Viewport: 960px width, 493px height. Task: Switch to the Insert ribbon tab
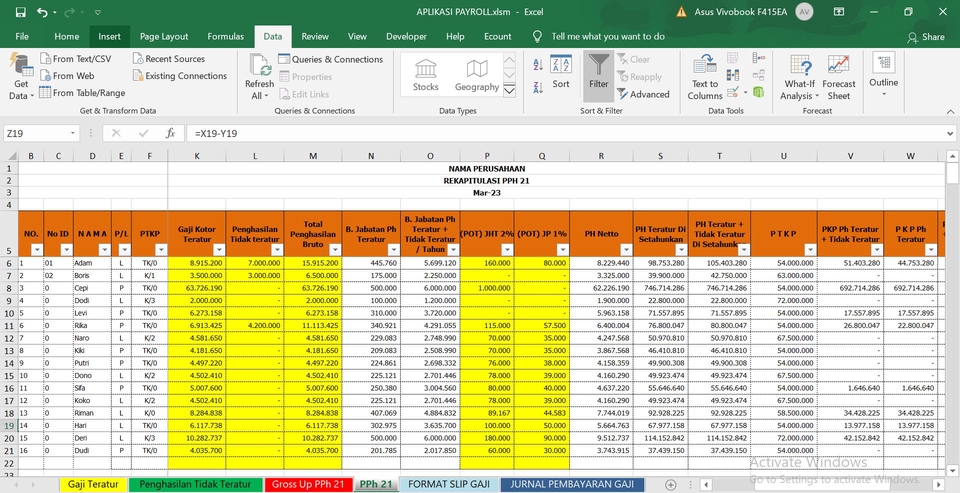click(110, 37)
